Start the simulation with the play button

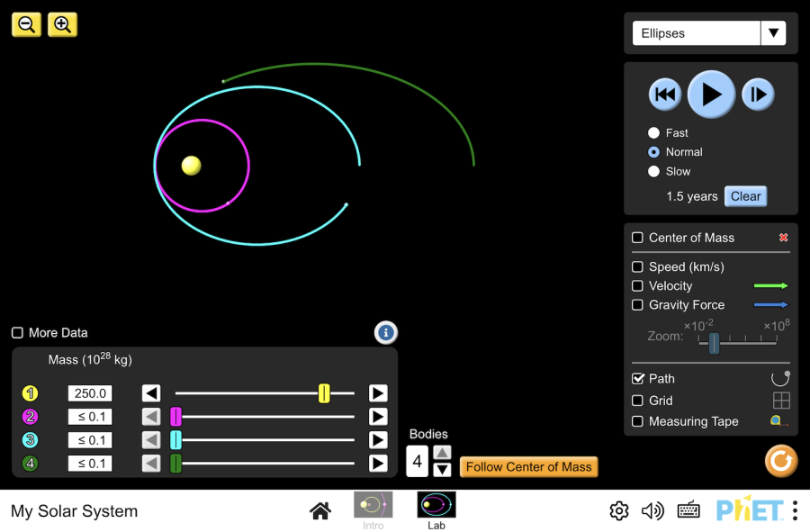coord(711,95)
